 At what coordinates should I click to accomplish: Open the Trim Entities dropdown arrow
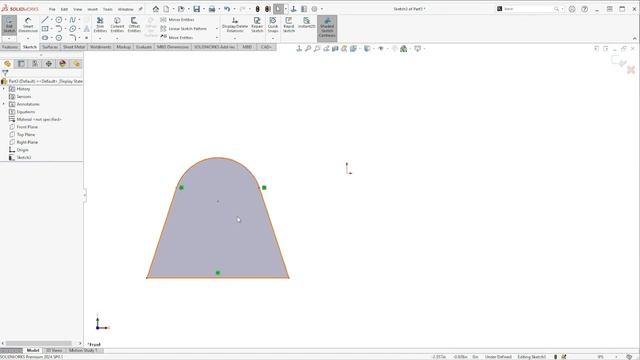click(100, 38)
